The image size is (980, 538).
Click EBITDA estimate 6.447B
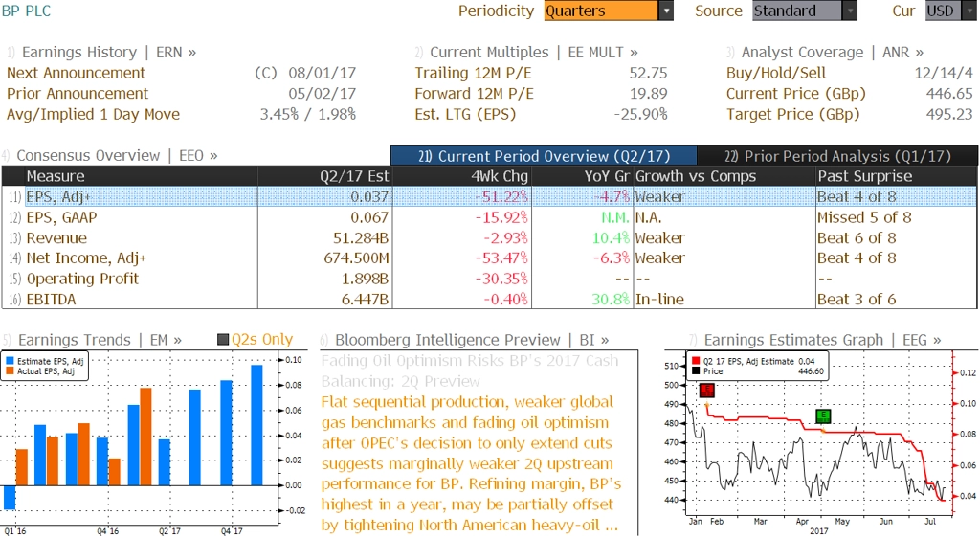365,300
